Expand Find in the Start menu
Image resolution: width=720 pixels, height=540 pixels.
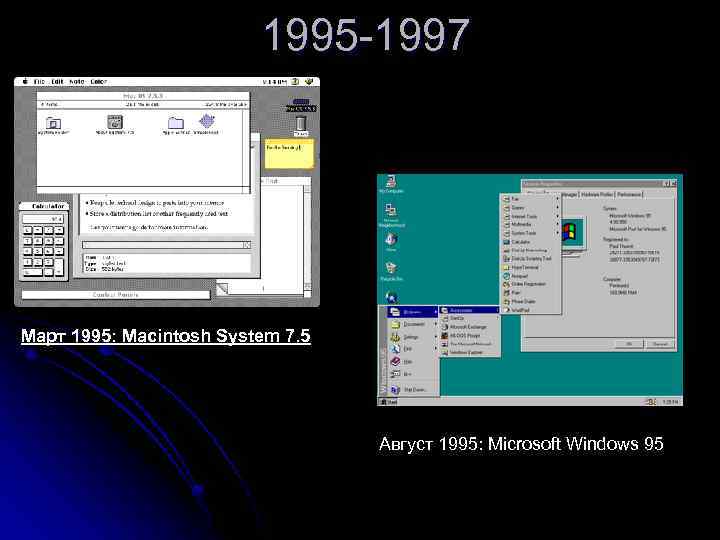(413, 349)
